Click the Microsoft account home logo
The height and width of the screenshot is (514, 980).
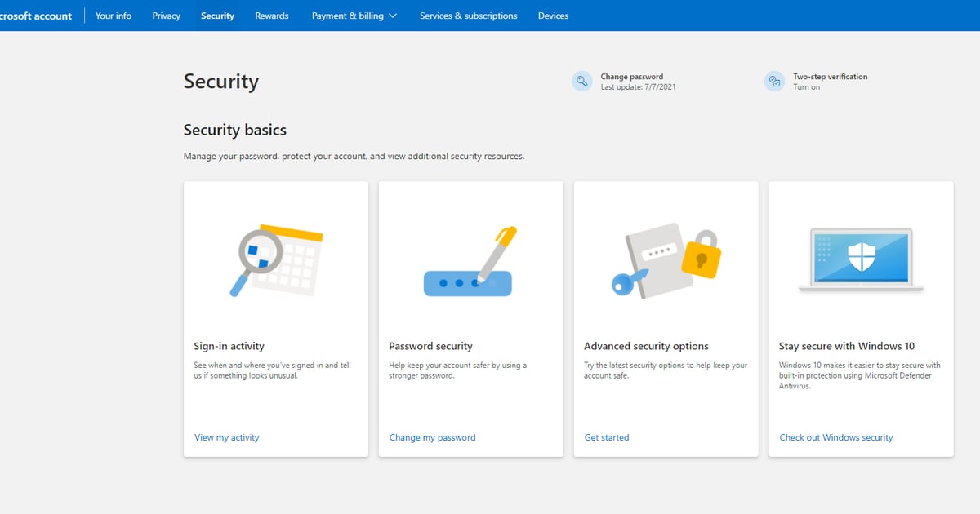point(36,16)
